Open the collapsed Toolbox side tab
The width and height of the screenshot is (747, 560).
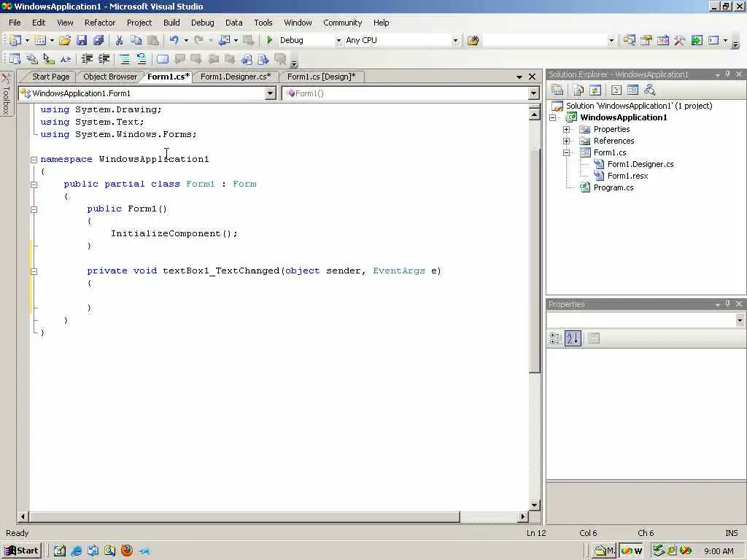6,93
